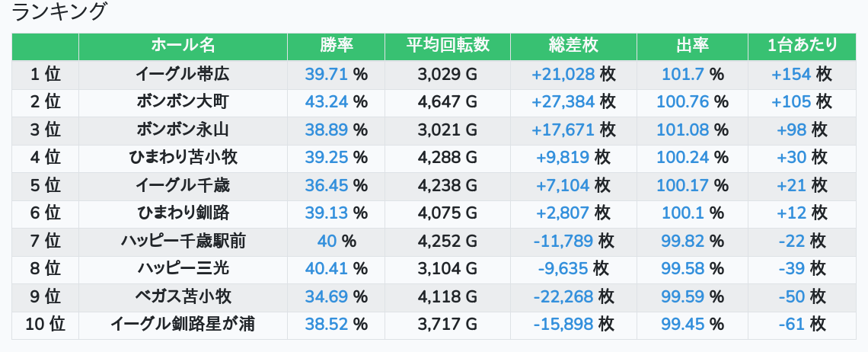Click the +154 per-machine link

[x=791, y=74]
